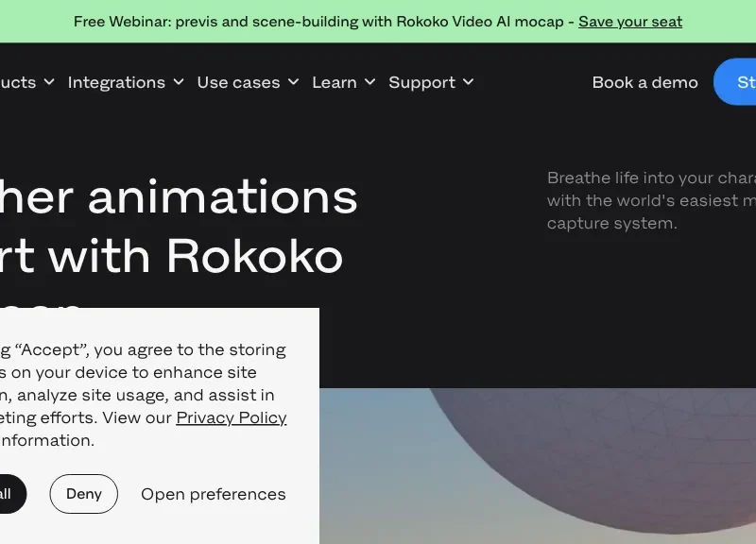This screenshot has height=544, width=756.
Task: Click the Book a demo link
Action: [x=644, y=82]
